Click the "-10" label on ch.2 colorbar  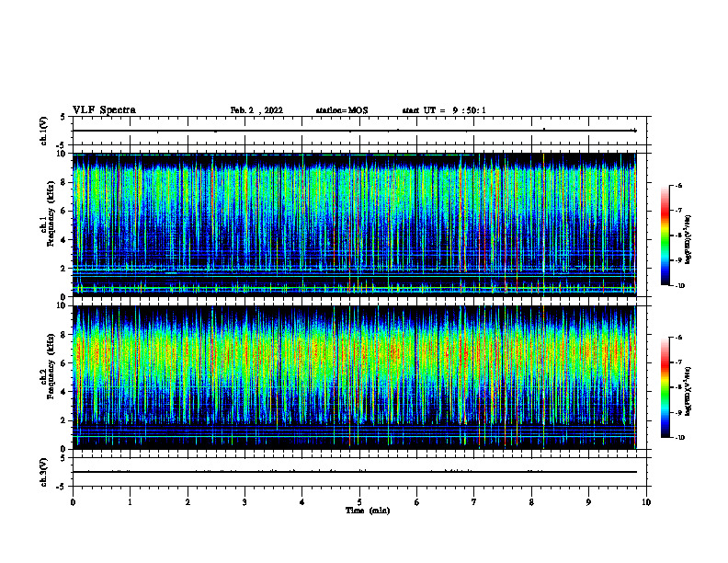679,438
